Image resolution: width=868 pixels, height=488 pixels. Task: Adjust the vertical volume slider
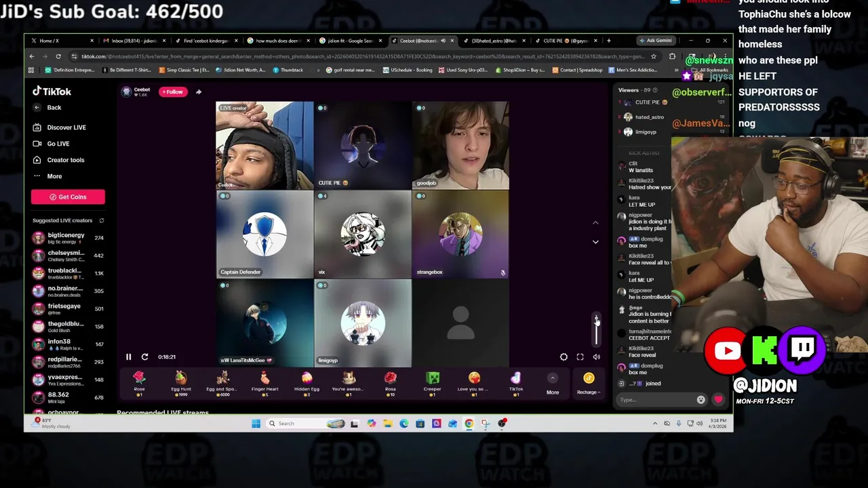tap(597, 330)
